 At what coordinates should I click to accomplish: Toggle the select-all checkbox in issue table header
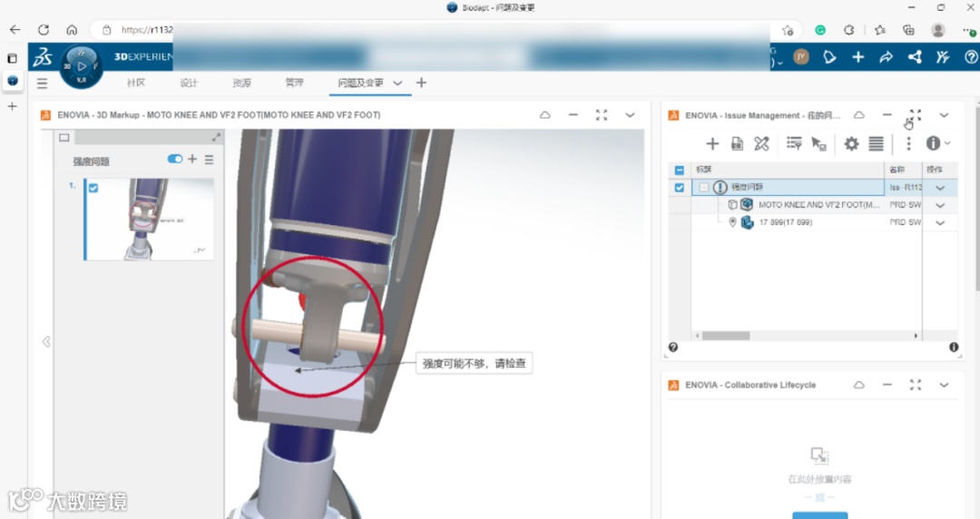click(x=680, y=170)
